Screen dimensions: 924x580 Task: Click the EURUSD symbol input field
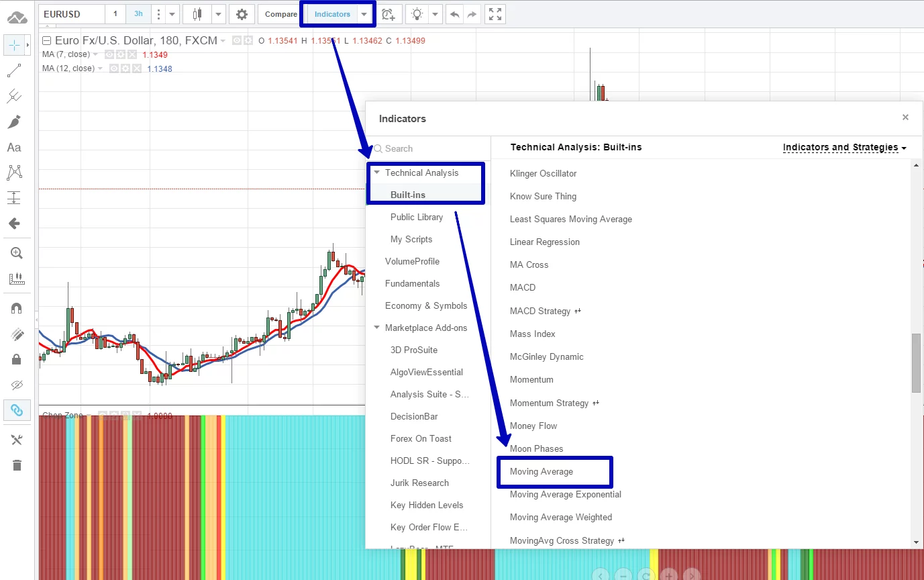[71, 14]
